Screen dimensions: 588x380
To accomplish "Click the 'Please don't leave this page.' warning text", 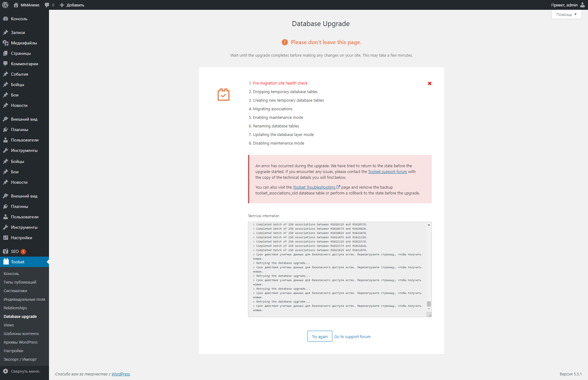I will 326,42.
